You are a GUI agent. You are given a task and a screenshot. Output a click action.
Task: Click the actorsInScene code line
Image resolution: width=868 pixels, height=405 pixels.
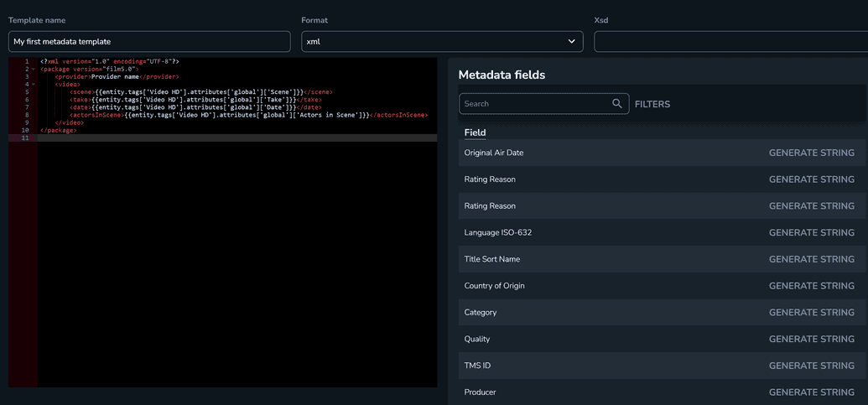pyautogui.click(x=250, y=115)
